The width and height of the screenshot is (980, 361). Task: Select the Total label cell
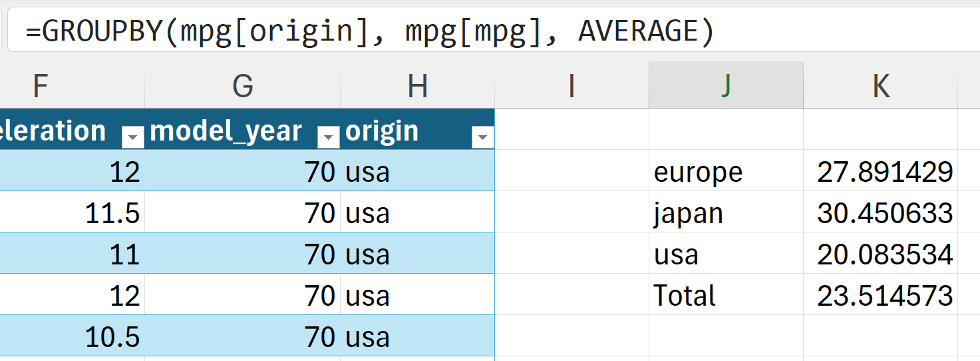pyautogui.click(x=726, y=295)
